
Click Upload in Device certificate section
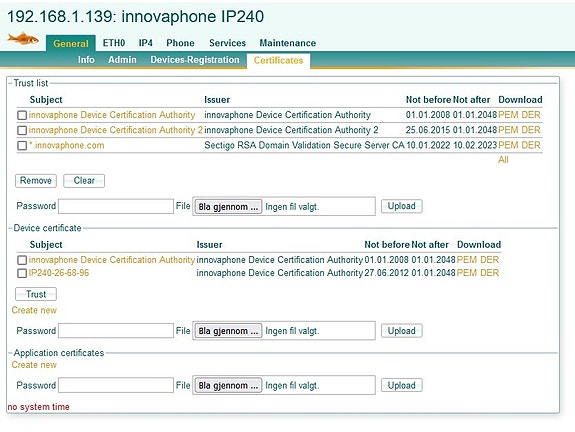[402, 331]
